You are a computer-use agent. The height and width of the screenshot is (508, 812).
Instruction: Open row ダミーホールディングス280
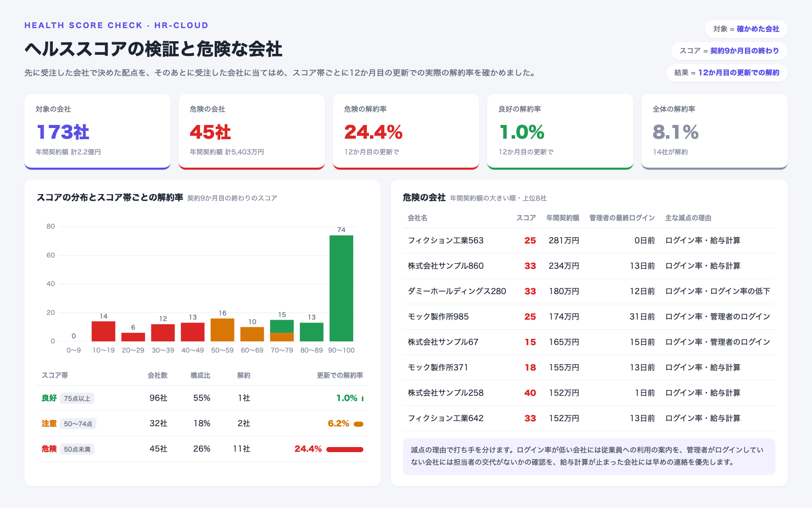click(589, 292)
